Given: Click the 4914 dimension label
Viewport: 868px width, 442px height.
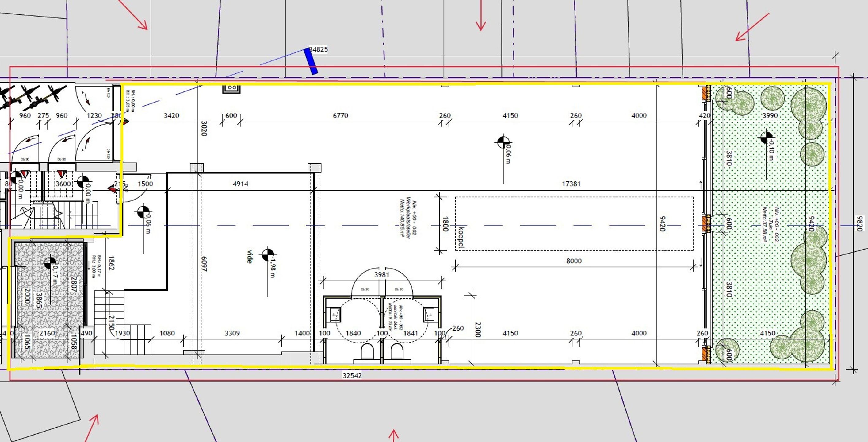Looking at the screenshot, I should pos(241,184).
